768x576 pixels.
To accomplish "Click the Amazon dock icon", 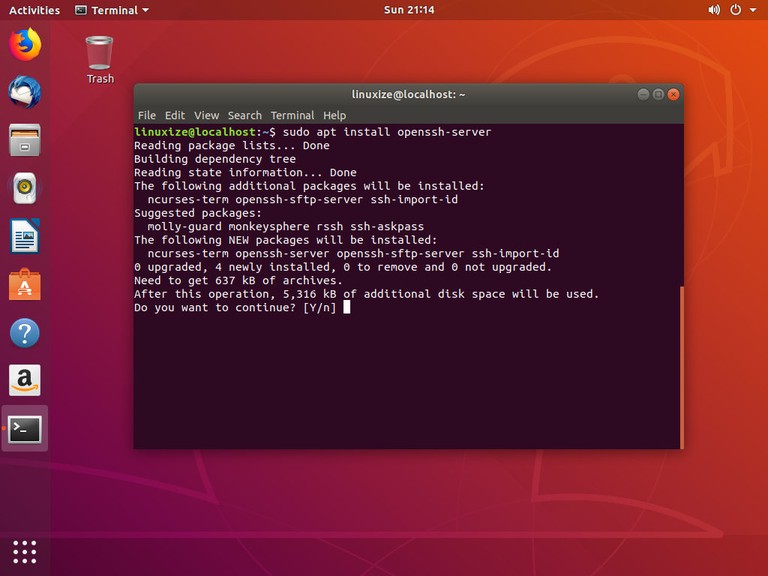I will click(25, 381).
